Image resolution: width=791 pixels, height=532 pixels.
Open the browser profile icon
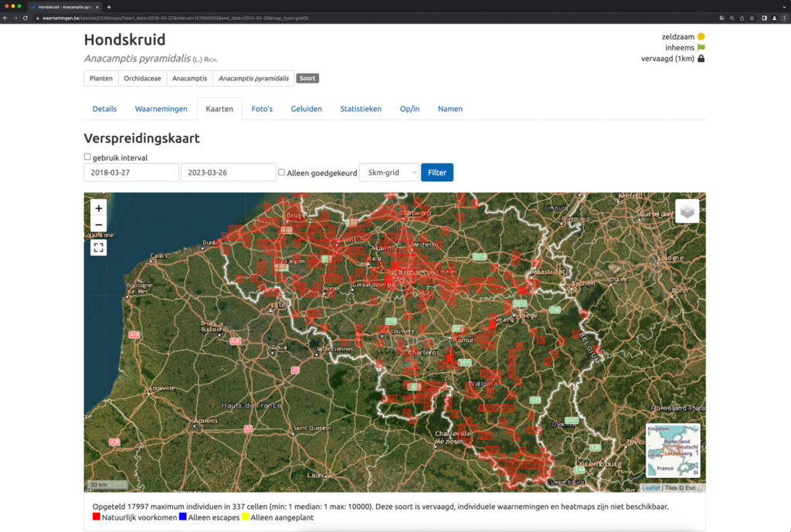pyautogui.click(x=774, y=19)
